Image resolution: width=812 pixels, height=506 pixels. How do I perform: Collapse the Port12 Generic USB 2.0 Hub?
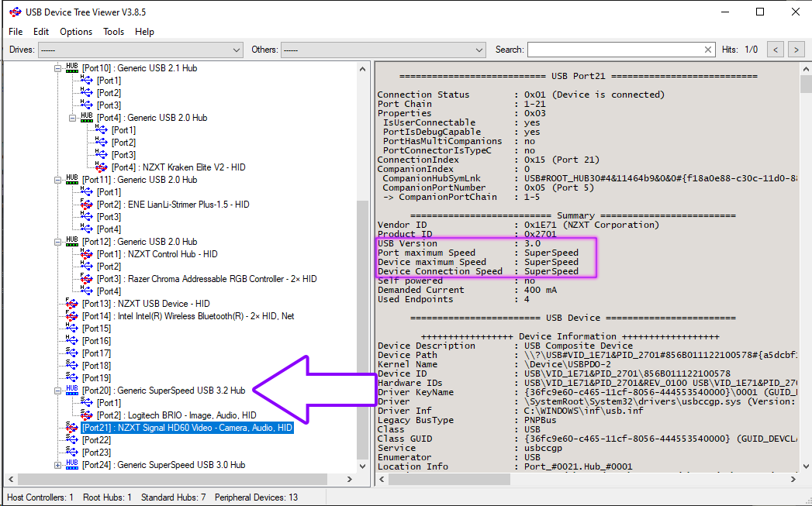coord(57,242)
